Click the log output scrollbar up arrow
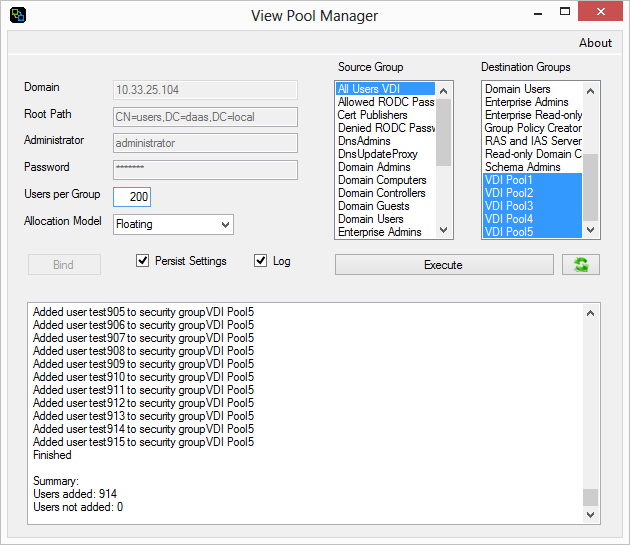The height and width of the screenshot is (545, 630). pos(590,313)
